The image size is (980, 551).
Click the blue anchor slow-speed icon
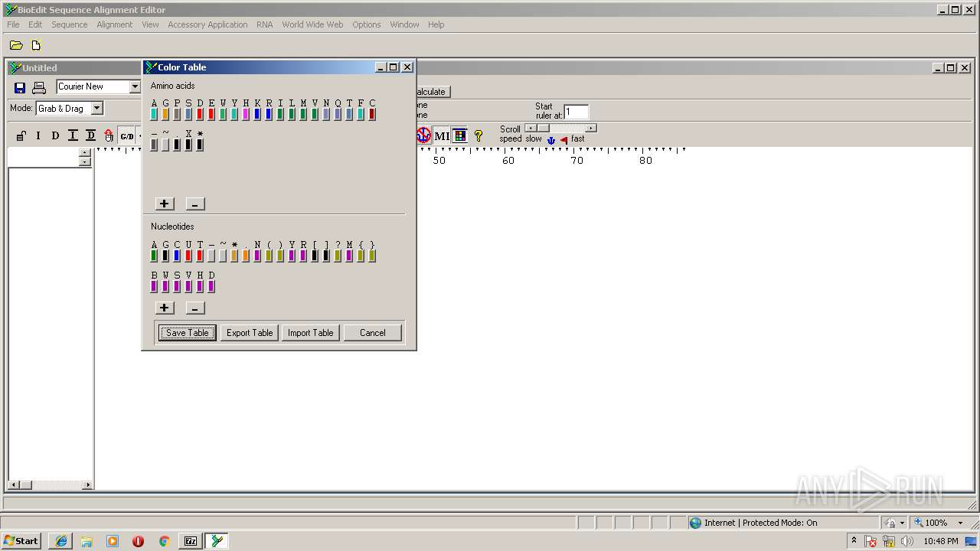(x=550, y=139)
